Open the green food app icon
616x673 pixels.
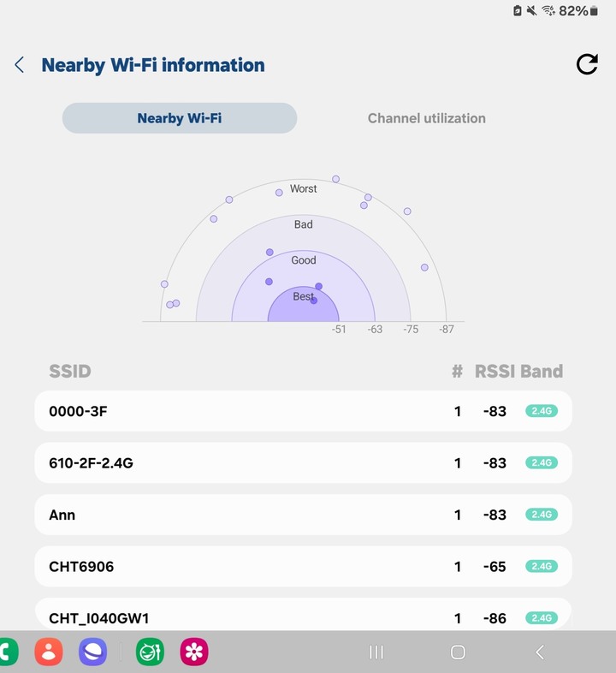(x=150, y=652)
